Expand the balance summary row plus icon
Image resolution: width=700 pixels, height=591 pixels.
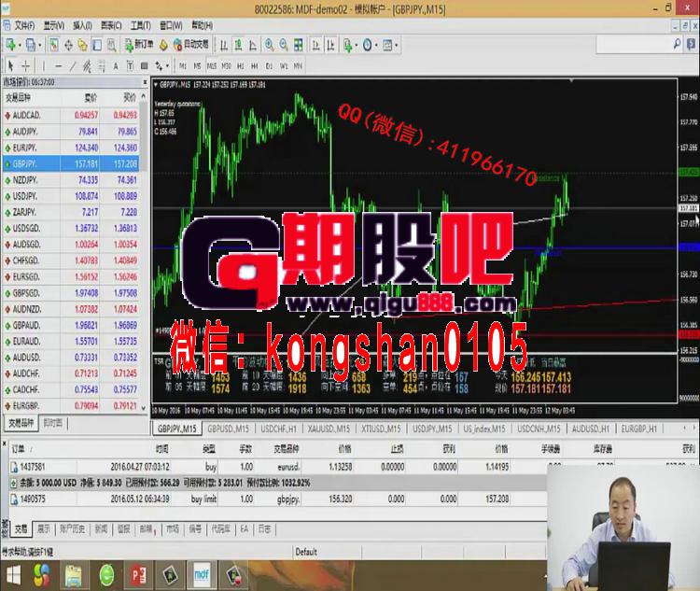pyautogui.click(x=13, y=483)
